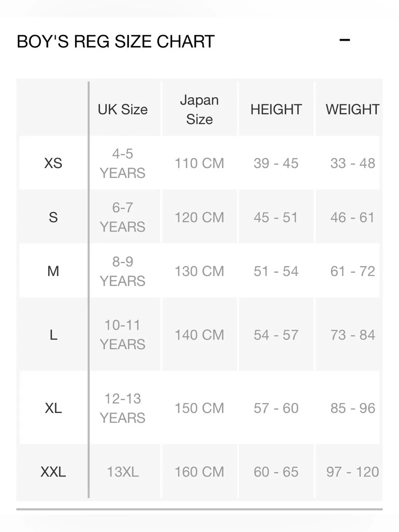Click the 54 - 57 height cell
399x532 pixels.
(x=276, y=335)
